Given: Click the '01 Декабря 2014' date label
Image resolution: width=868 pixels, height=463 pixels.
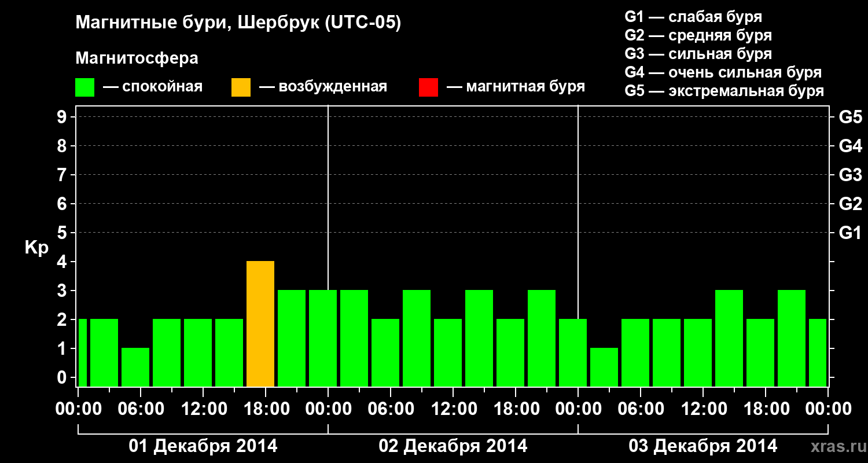Looking at the screenshot, I should pyautogui.click(x=203, y=446).
